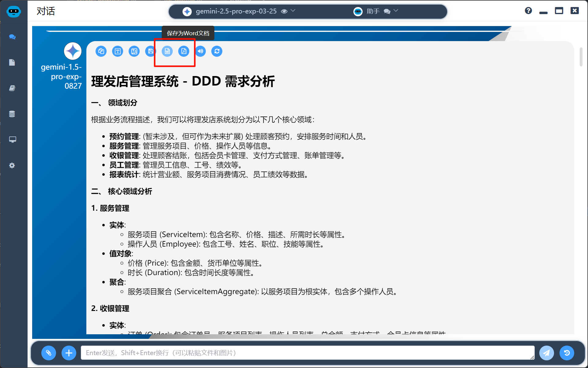The width and height of the screenshot is (588, 368).
Task: Toggle the eye icon next to model name
Action: (284, 11)
